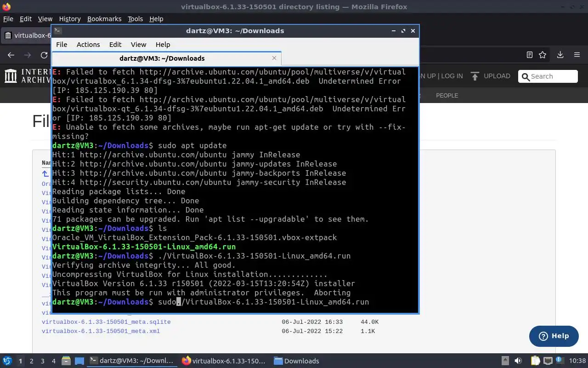Select workspace 1 in the taskbar pager

click(x=20, y=361)
